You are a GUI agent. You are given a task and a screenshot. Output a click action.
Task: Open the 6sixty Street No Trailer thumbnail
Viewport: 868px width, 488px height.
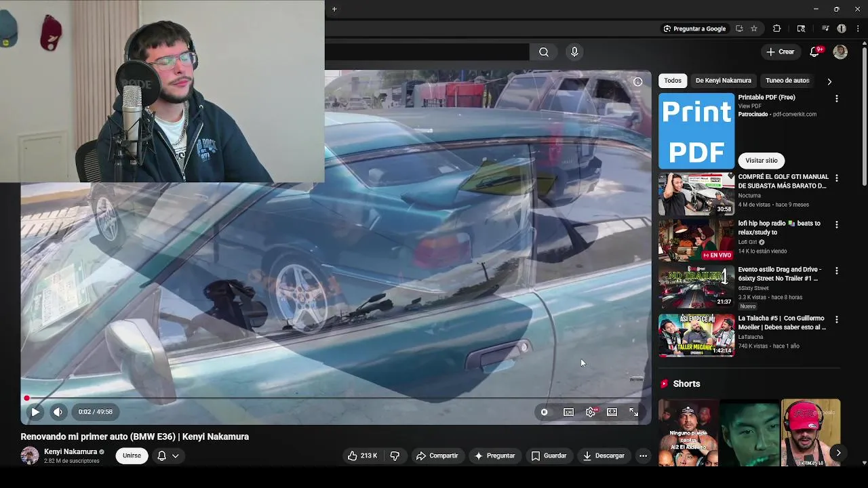point(696,287)
